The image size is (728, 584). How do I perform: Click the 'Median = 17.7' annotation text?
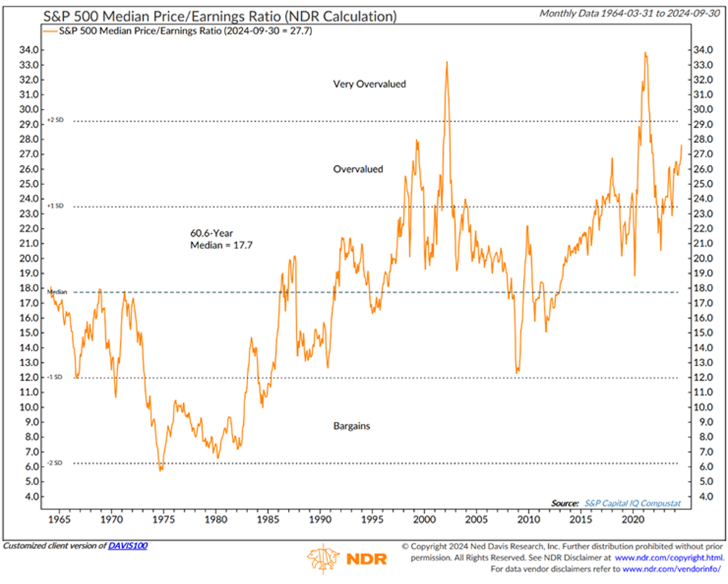222,245
